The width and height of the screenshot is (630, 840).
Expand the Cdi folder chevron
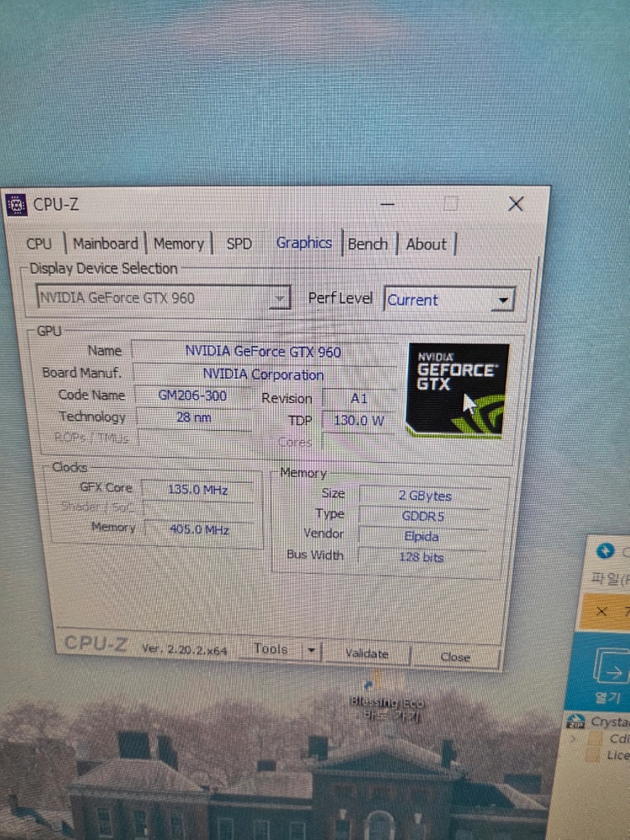(x=574, y=738)
